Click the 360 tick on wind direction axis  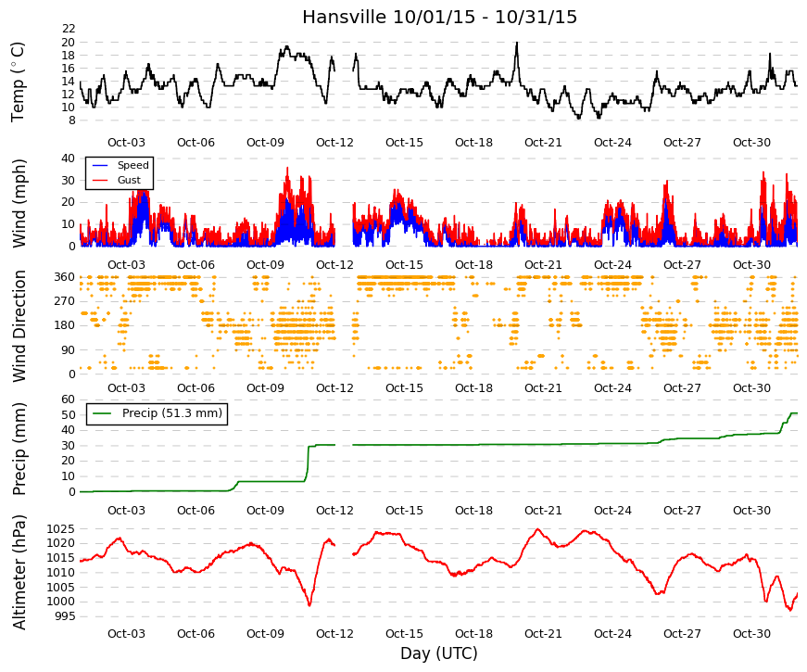pyautogui.click(x=64, y=277)
